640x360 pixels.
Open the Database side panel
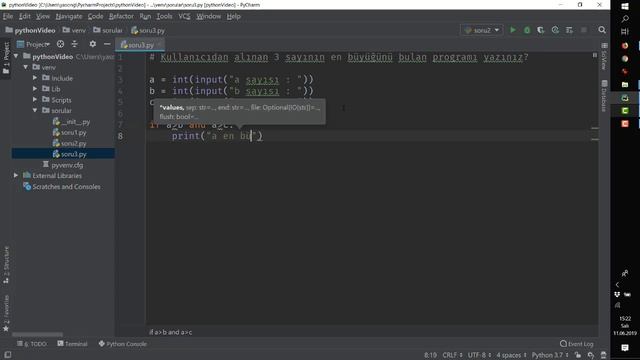604,96
